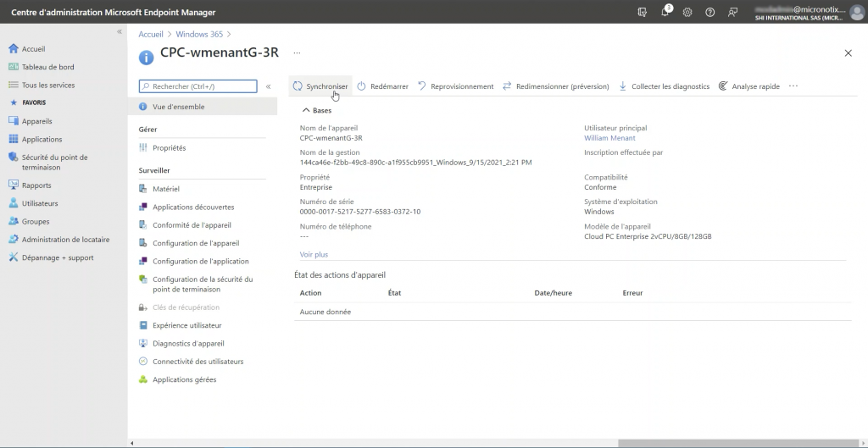Collapse the device menu panel chevron

point(268,86)
